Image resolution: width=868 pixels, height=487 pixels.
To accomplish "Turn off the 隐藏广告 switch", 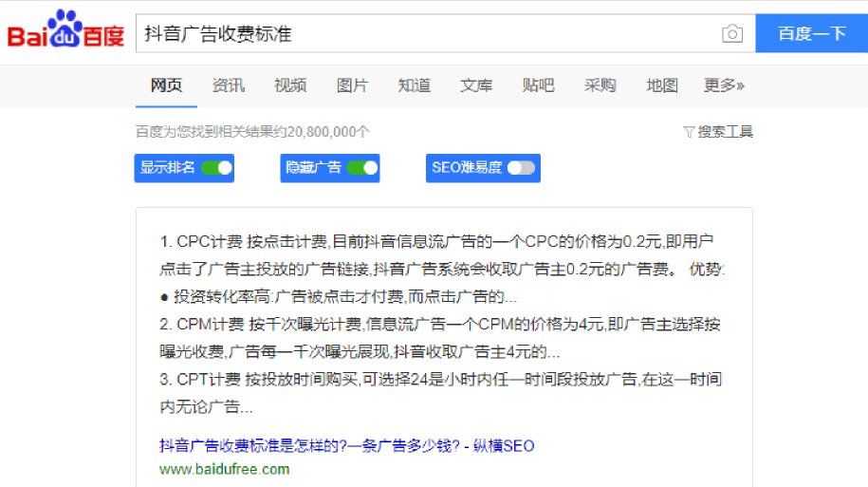I will (x=361, y=168).
